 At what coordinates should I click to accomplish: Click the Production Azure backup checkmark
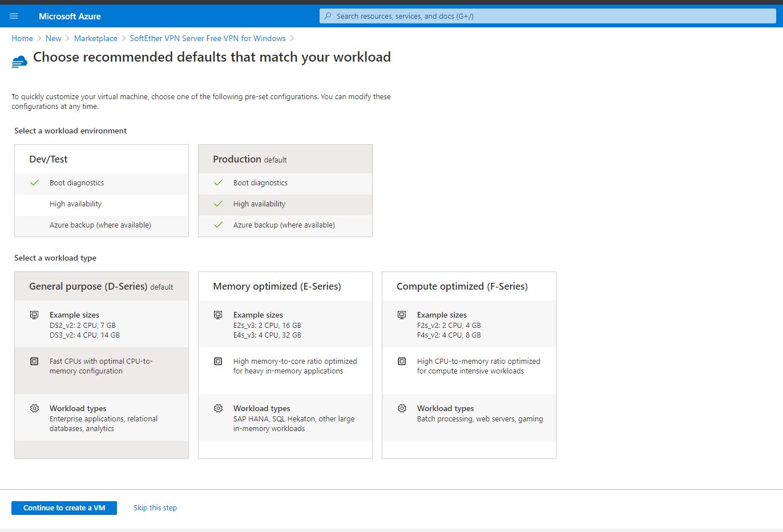218,225
